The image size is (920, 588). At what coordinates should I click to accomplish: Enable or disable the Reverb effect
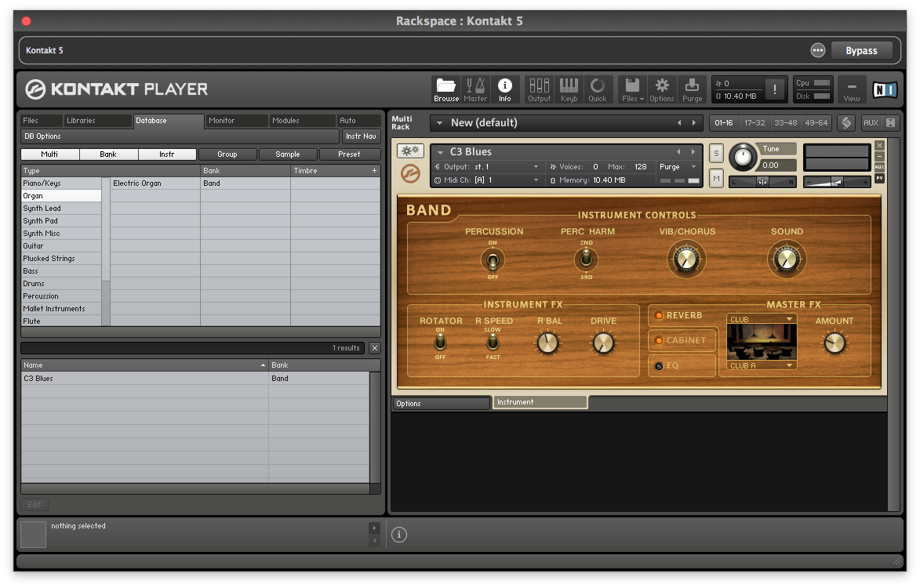click(x=659, y=315)
